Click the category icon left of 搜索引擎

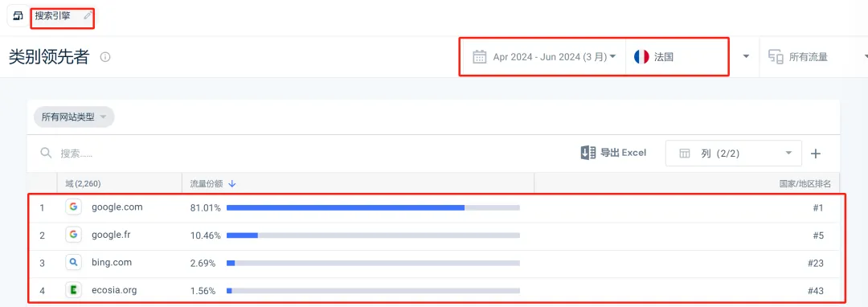[18, 16]
